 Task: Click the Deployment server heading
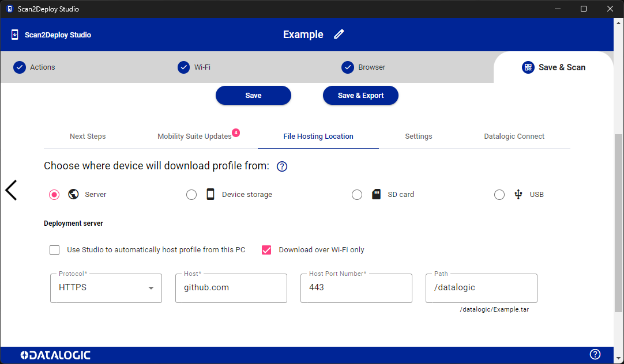[73, 223]
